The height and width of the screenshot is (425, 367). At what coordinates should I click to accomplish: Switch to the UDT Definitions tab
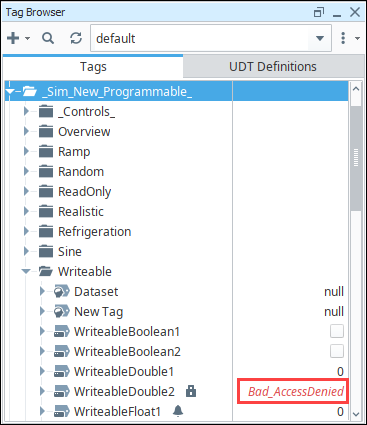[273, 67]
